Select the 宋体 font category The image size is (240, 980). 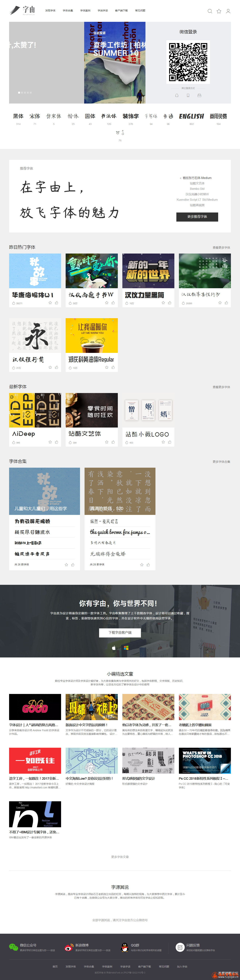[35, 116]
